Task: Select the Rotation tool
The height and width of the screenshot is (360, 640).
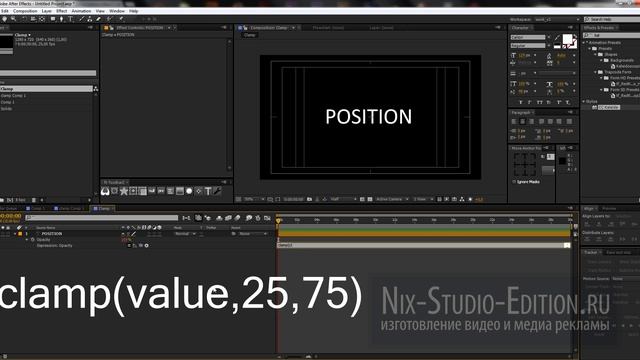Action: (x=24, y=19)
